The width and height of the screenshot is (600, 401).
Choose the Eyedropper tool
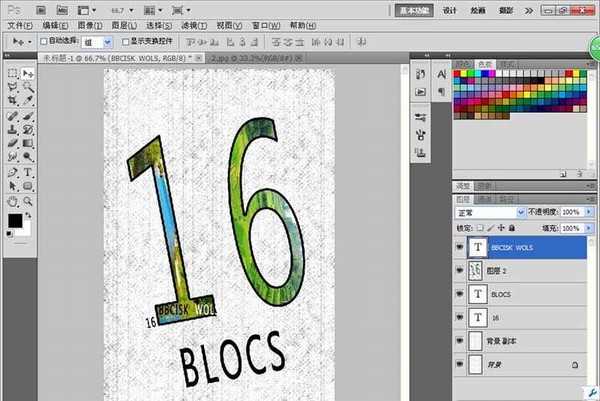[27, 101]
